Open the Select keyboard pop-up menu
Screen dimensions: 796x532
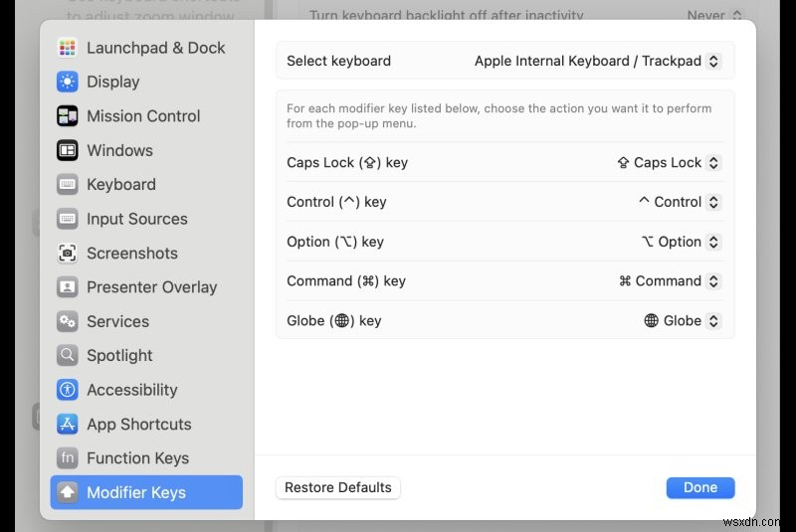click(598, 61)
